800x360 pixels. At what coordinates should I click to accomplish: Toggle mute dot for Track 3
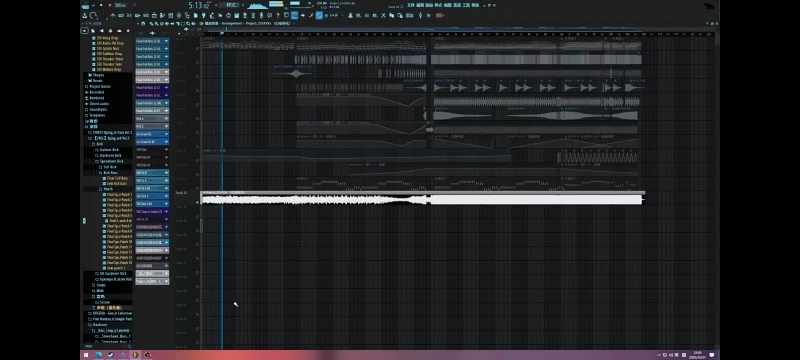point(197,76)
